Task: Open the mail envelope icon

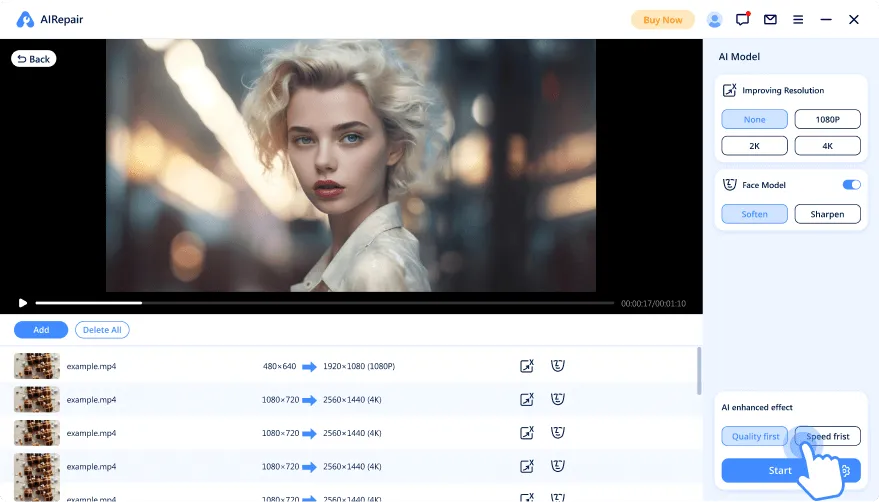Action: pyautogui.click(x=770, y=20)
